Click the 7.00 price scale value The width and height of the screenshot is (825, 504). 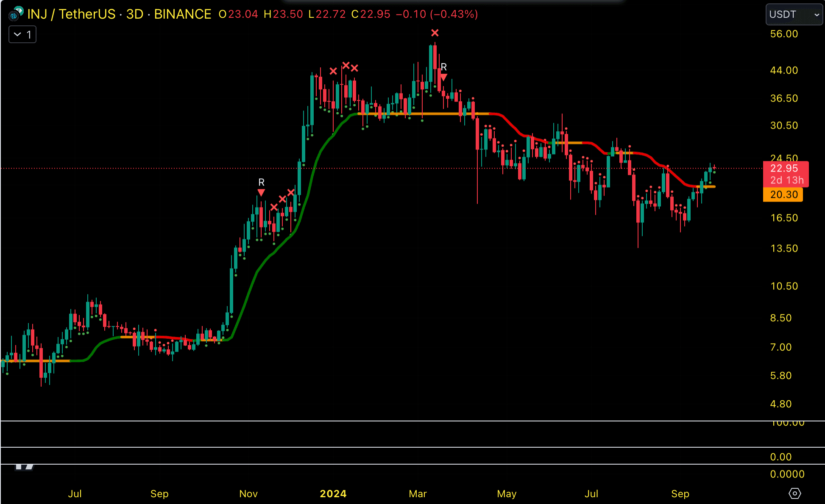(x=781, y=347)
